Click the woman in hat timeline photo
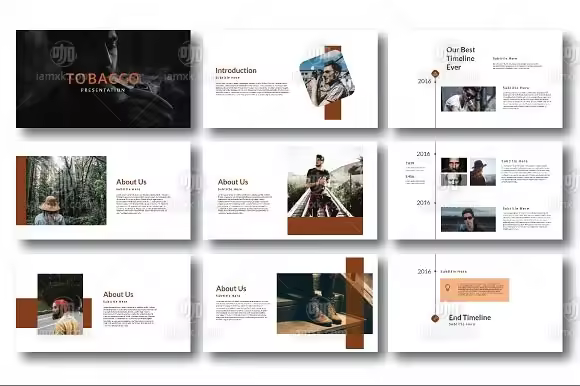 tap(483, 172)
